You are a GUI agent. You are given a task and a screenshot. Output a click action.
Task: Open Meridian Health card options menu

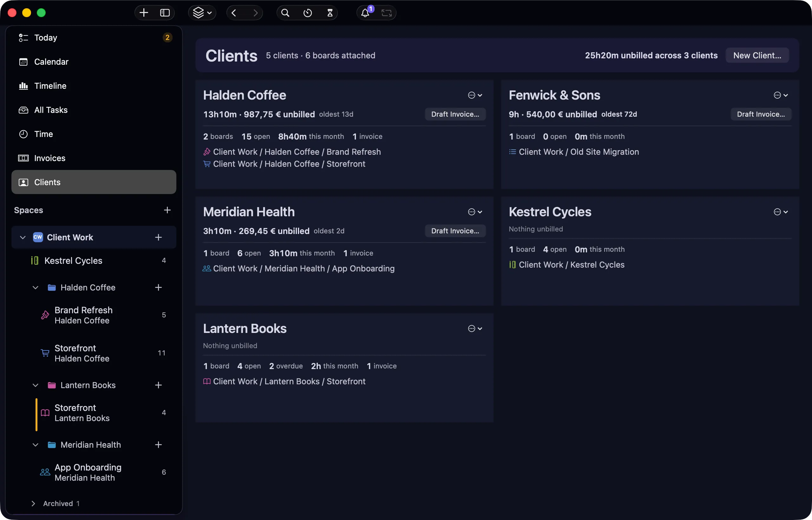click(x=475, y=212)
